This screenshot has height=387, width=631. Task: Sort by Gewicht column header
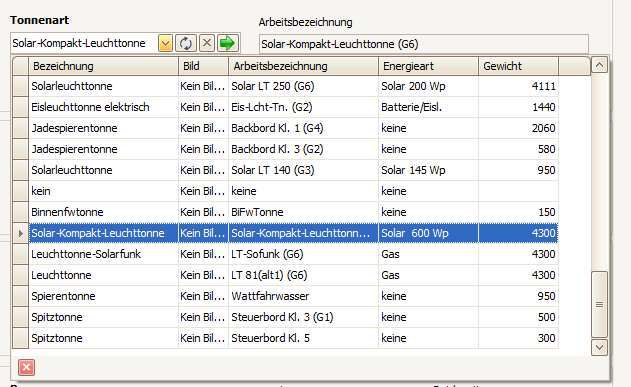click(x=518, y=66)
